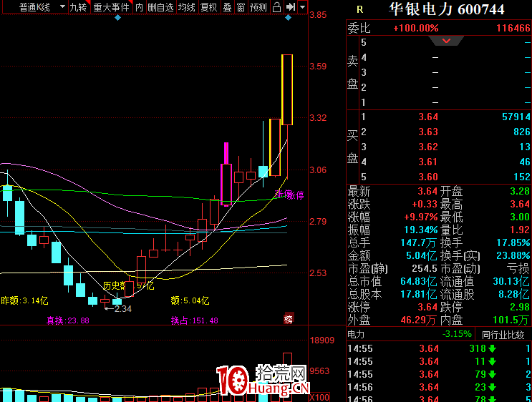532x402 pixels.
Task: Click the 涨停 limit-up price 3.64
Action: [x=427, y=307]
